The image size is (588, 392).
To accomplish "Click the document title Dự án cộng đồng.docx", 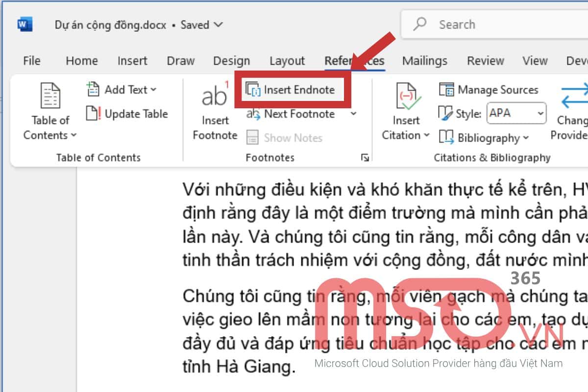I will 110,24.
